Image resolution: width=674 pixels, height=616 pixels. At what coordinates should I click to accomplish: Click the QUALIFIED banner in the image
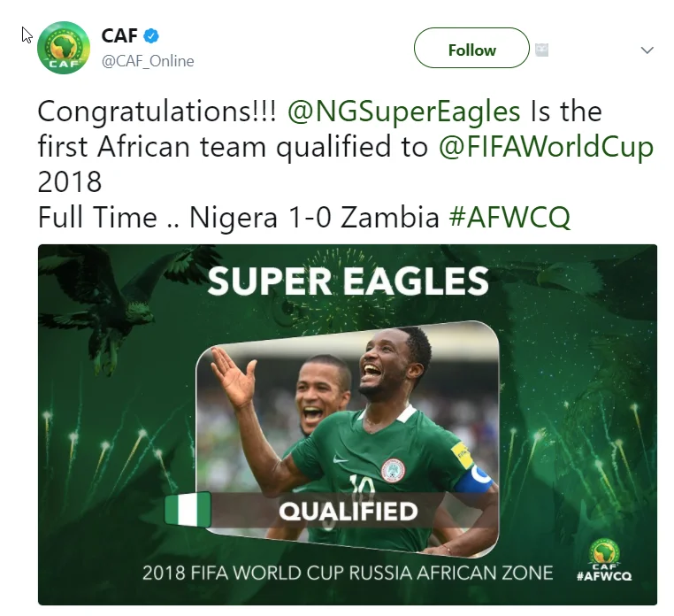pyautogui.click(x=348, y=512)
